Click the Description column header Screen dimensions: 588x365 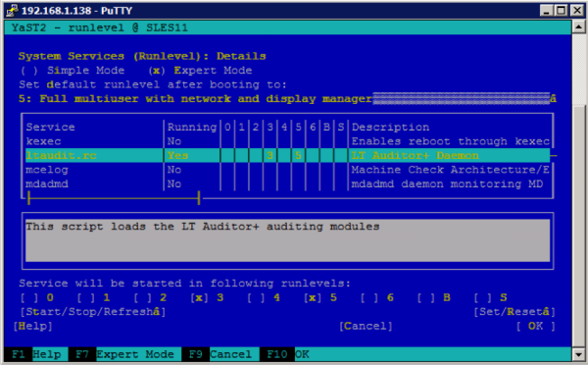390,128
